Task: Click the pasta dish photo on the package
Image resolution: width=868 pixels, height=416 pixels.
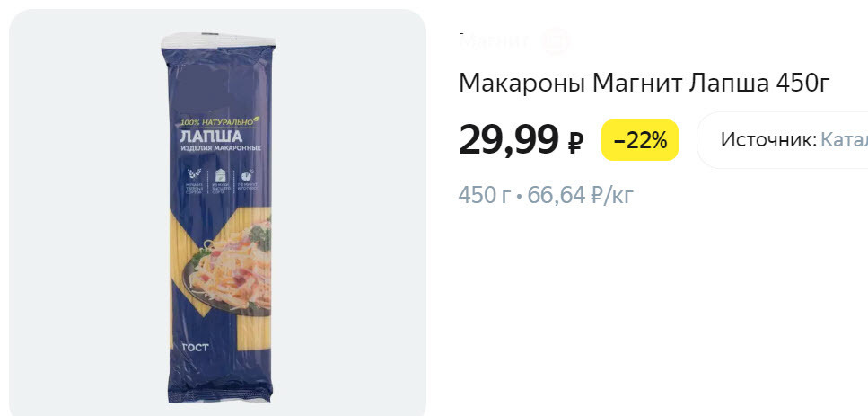Action: point(232,265)
